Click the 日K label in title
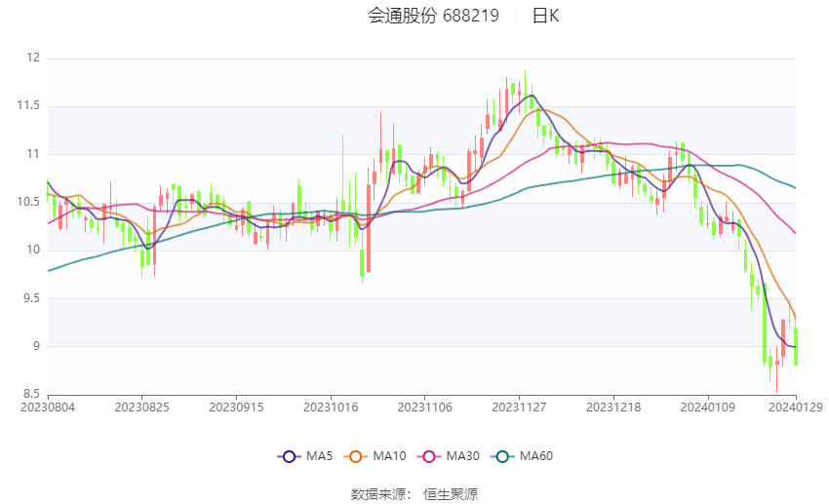The height and width of the screenshot is (504, 829). (x=545, y=16)
